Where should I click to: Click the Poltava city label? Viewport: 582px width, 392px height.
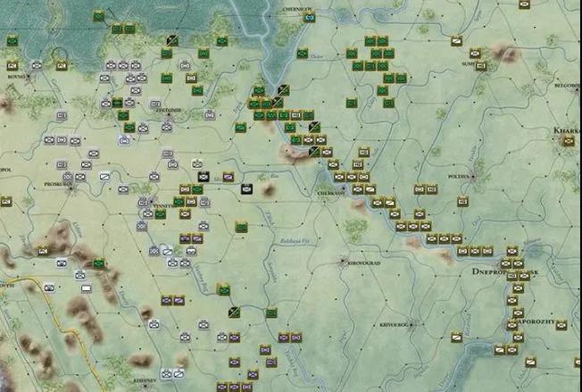pyautogui.click(x=459, y=177)
